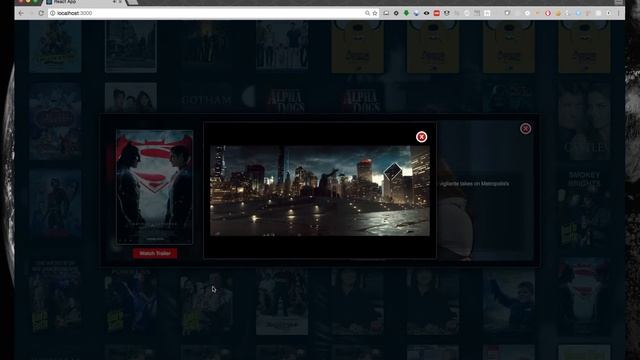Screen dimensions: 640x360
Task: Open the Chrome three-dot menu
Action: coord(618,13)
